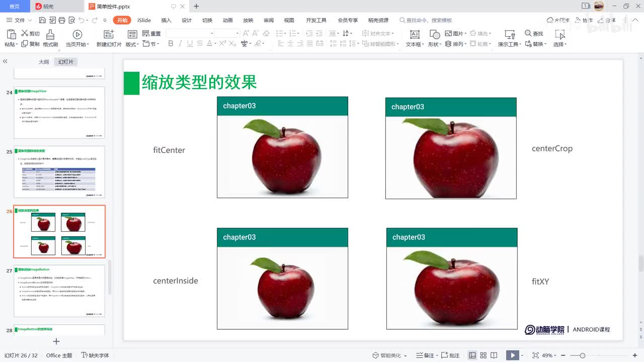
Task: Collapse the slide panel with double chevron
Action: tap(5, 61)
